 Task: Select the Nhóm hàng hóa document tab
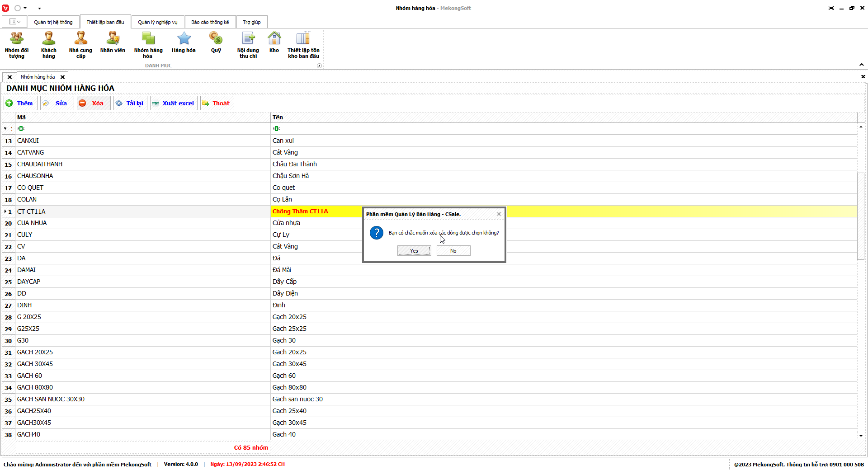tap(38, 77)
